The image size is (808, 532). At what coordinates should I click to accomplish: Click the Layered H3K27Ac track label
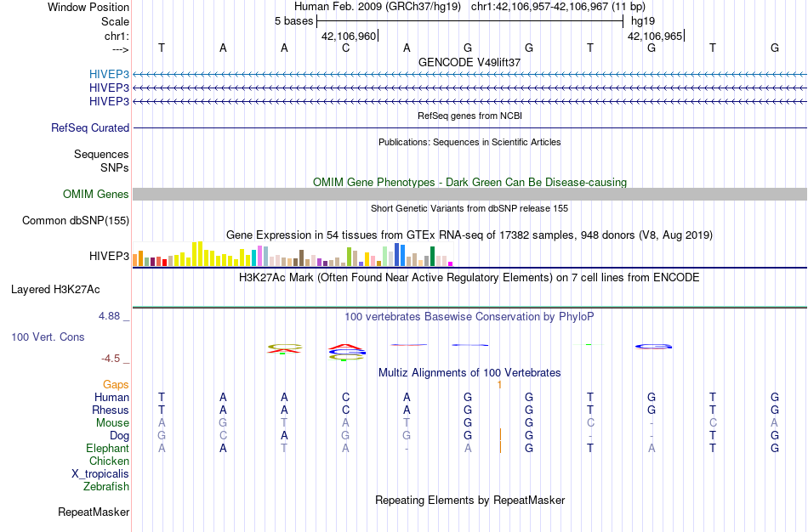(x=55, y=290)
